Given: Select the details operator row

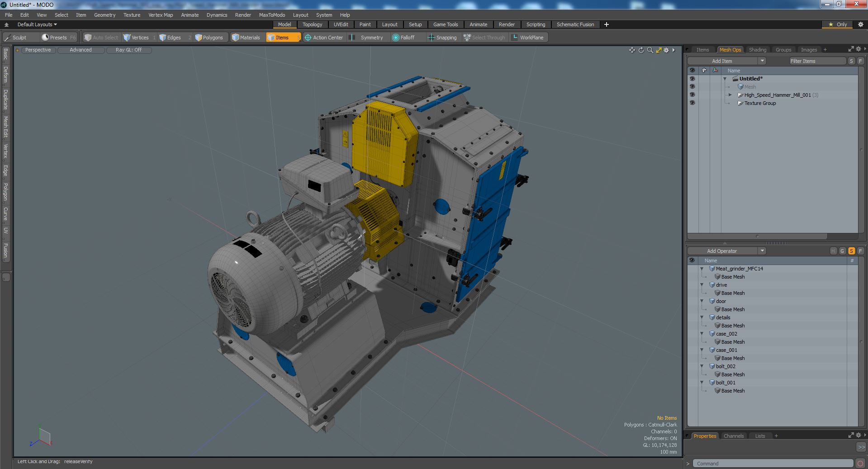Looking at the screenshot, I should (x=773, y=317).
